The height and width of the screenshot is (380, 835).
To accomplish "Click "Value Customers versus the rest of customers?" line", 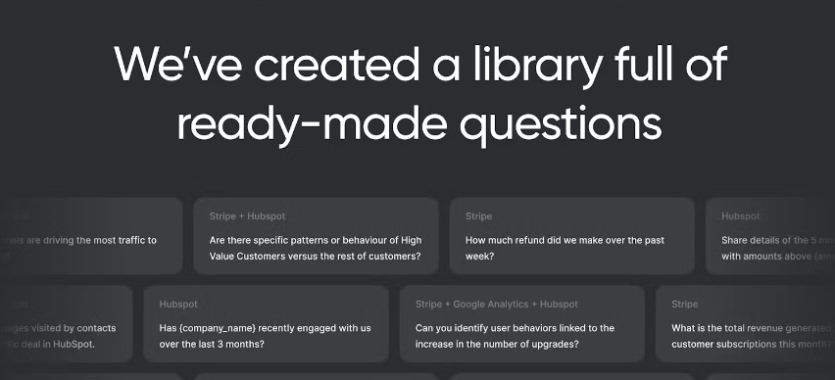I will click(315, 257).
